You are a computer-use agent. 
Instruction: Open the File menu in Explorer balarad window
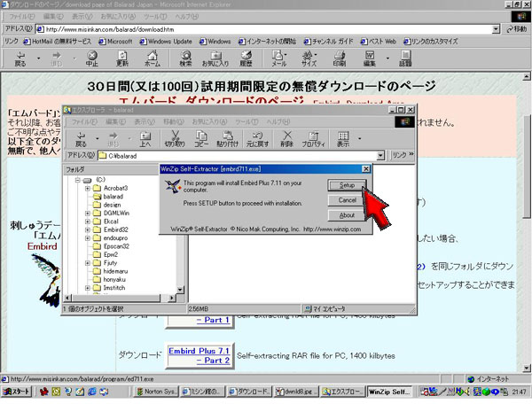point(84,121)
